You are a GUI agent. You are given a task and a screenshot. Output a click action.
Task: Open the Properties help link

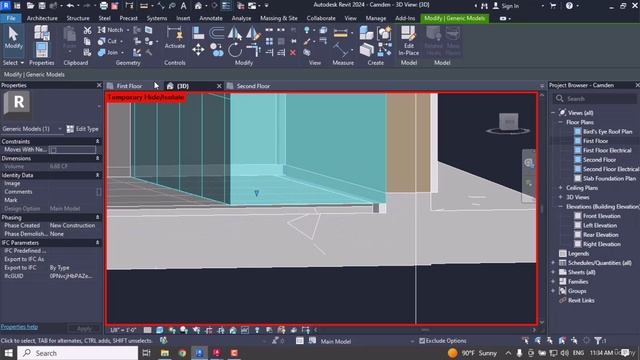tap(19, 327)
